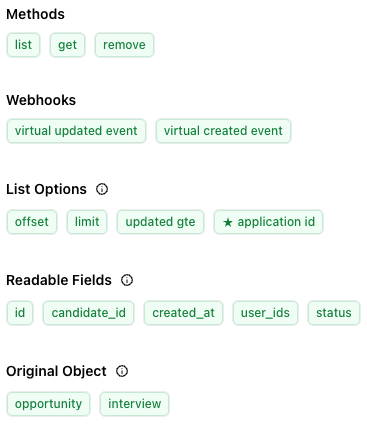This screenshot has height=424, width=367.
Task: Click the user_ids field tag
Action: 265,313
